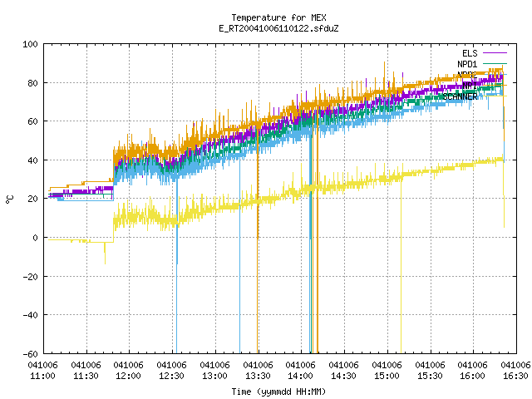The height and width of the screenshot is (399, 532).
Task: Click the 15:00 x-axis time label
Action: (387, 376)
